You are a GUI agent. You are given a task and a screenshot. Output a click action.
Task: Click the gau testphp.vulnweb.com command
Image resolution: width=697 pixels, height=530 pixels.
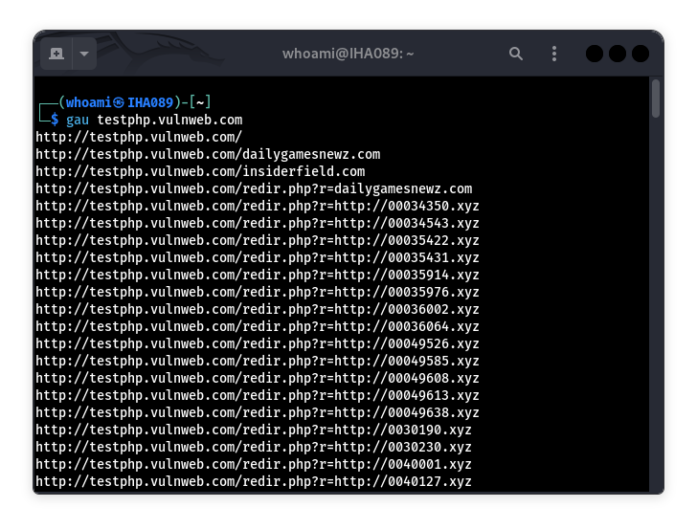tap(154, 120)
